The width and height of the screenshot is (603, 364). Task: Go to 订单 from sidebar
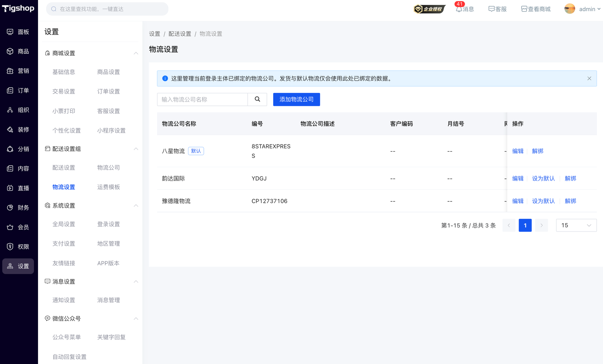click(x=18, y=91)
